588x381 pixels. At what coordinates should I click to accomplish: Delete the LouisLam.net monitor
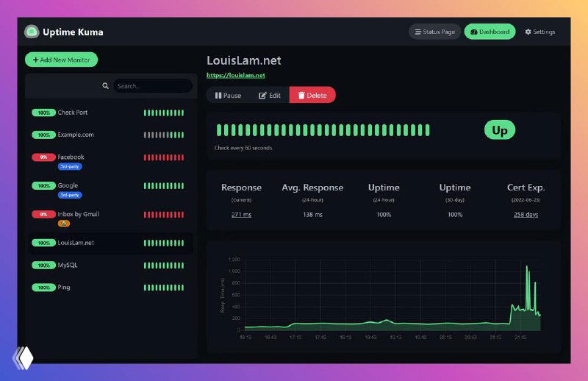coord(312,96)
